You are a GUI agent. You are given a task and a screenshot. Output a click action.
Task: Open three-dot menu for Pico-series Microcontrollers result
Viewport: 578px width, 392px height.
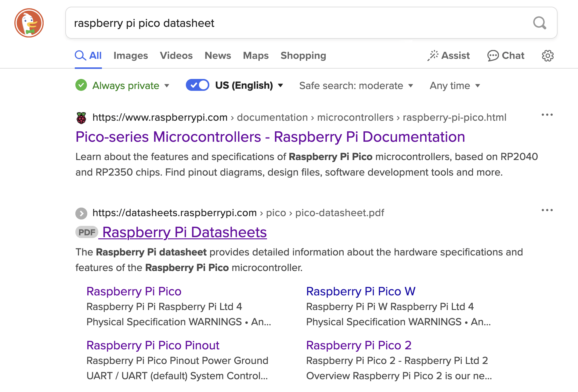click(547, 115)
